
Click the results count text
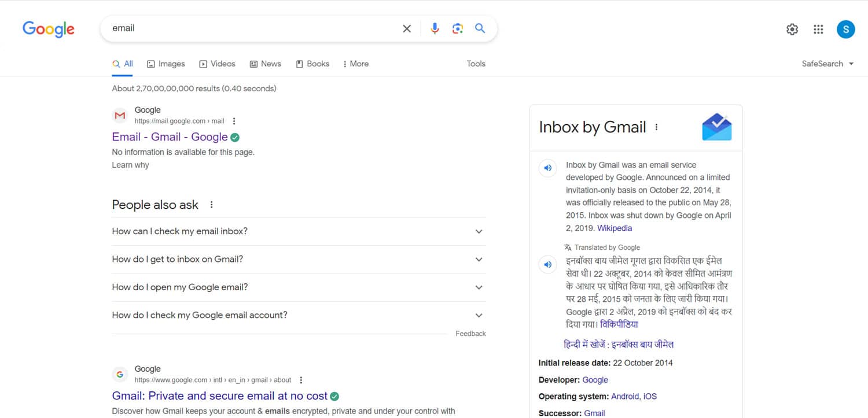pos(194,88)
